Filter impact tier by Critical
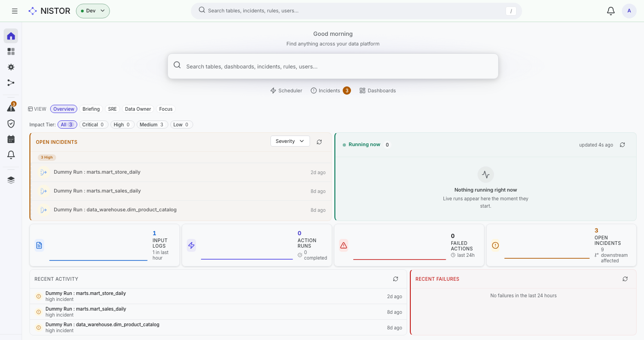Viewport: 644px width, 340px height. 94,125
